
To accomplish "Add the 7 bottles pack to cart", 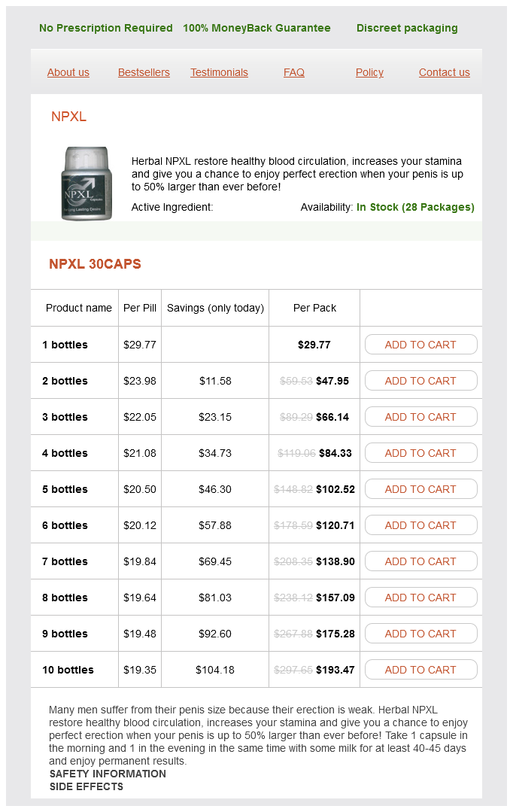I will (x=420, y=561).
